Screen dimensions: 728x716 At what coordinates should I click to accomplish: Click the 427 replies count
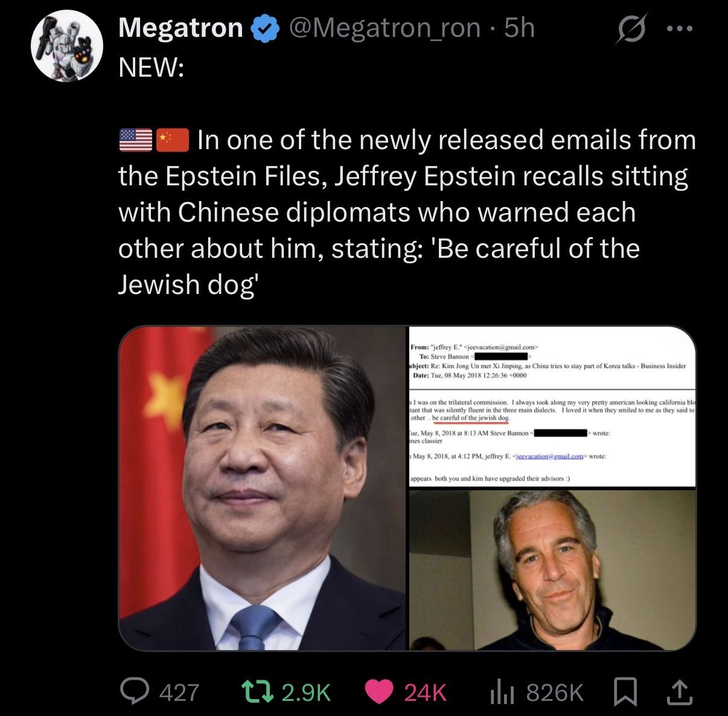pyautogui.click(x=179, y=692)
